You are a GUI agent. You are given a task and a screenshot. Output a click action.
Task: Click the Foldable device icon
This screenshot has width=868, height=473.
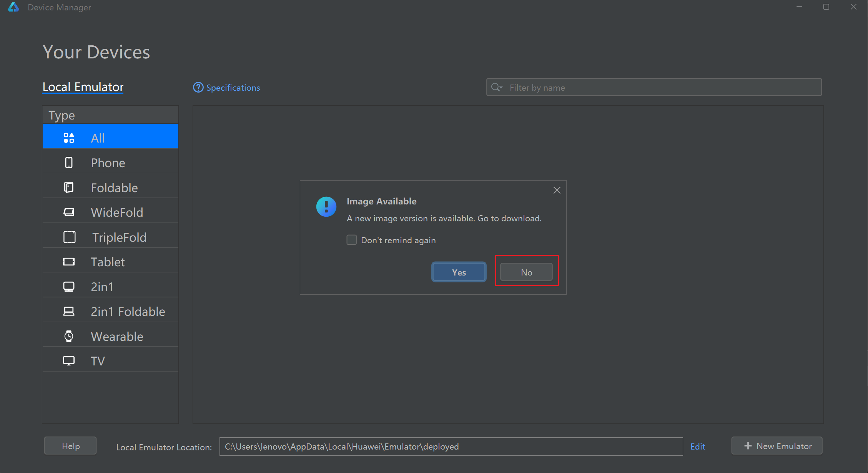tap(69, 188)
